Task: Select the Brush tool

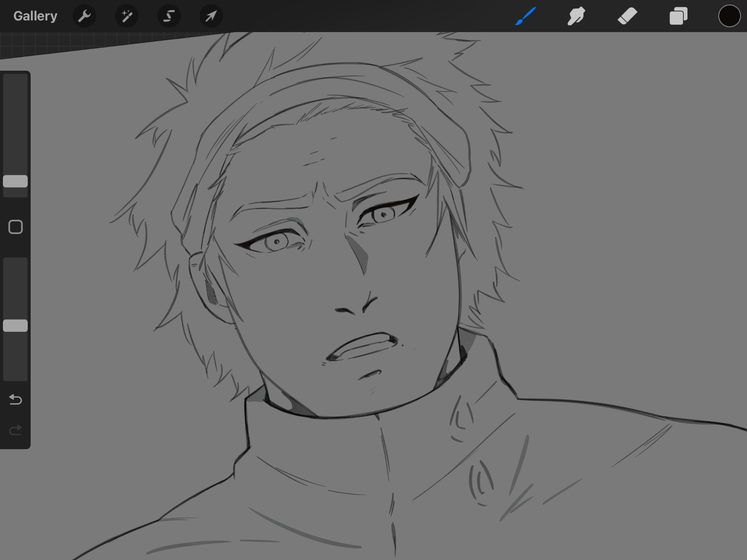Action: coord(525,16)
